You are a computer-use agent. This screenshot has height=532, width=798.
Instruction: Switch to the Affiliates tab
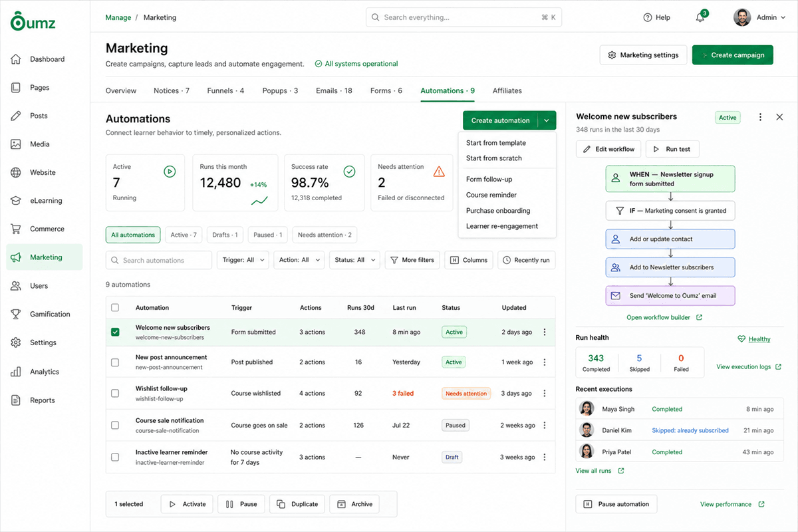(x=507, y=90)
